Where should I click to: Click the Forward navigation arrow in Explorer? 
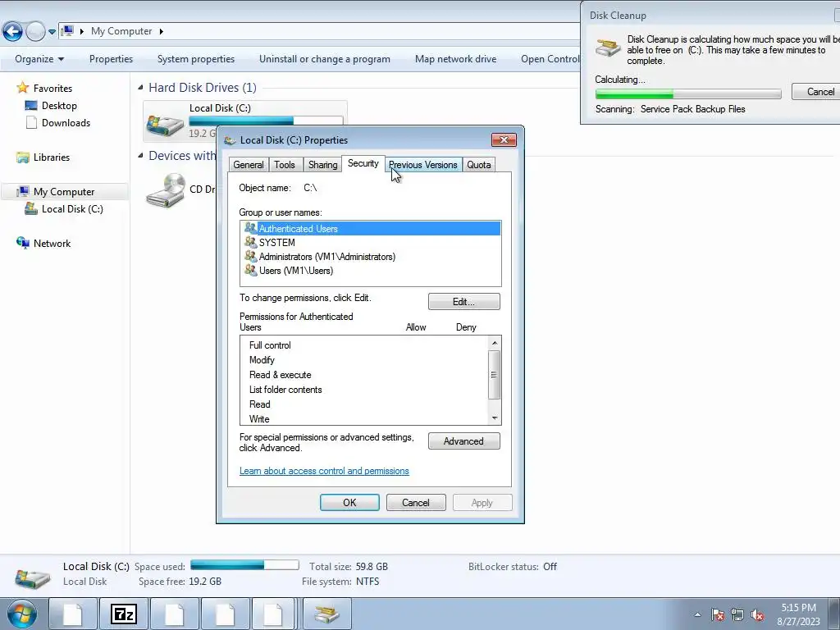tap(35, 32)
